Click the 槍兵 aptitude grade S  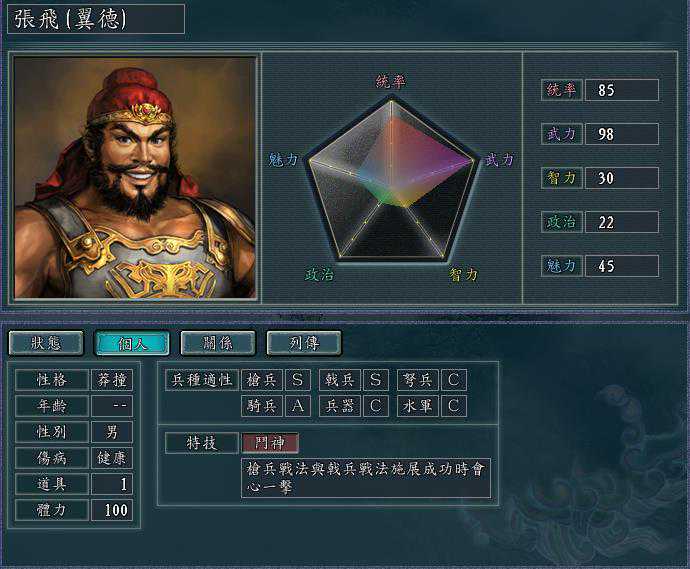[298, 380]
